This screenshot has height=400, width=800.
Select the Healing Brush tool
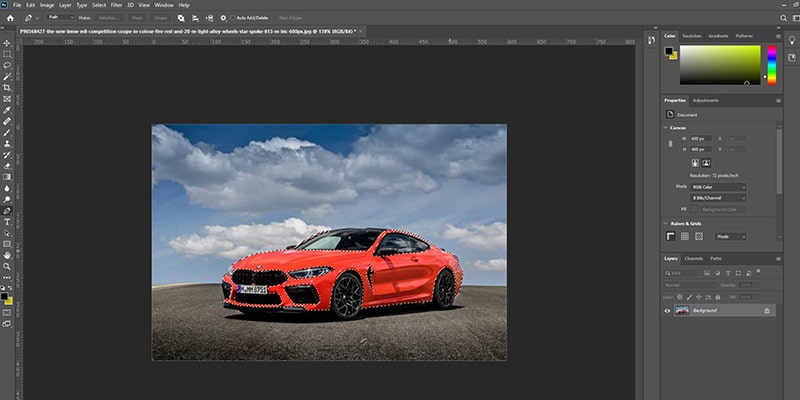pos(7,121)
